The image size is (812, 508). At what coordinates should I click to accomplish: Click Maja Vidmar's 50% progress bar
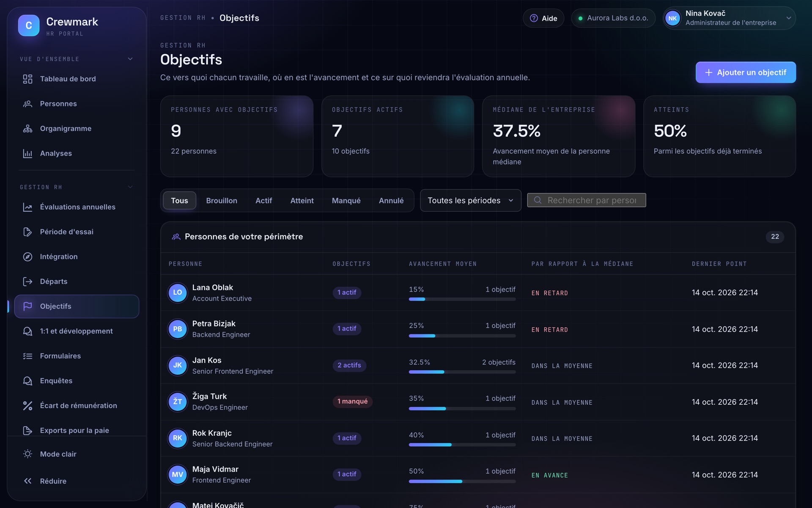click(x=462, y=481)
